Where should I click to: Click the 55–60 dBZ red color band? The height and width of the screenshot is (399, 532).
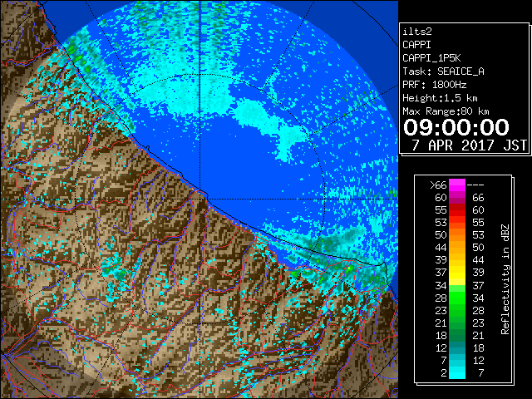457,210
